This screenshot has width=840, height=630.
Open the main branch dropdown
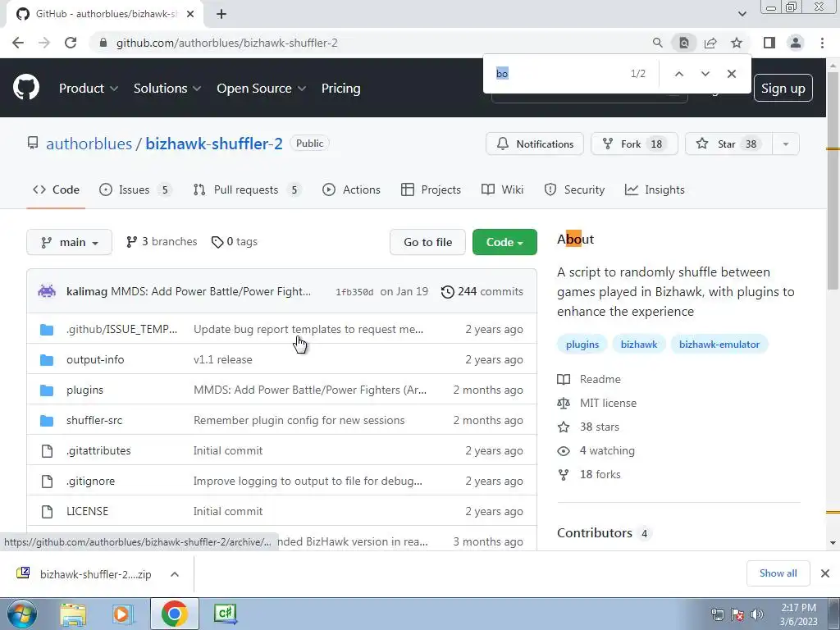69,242
